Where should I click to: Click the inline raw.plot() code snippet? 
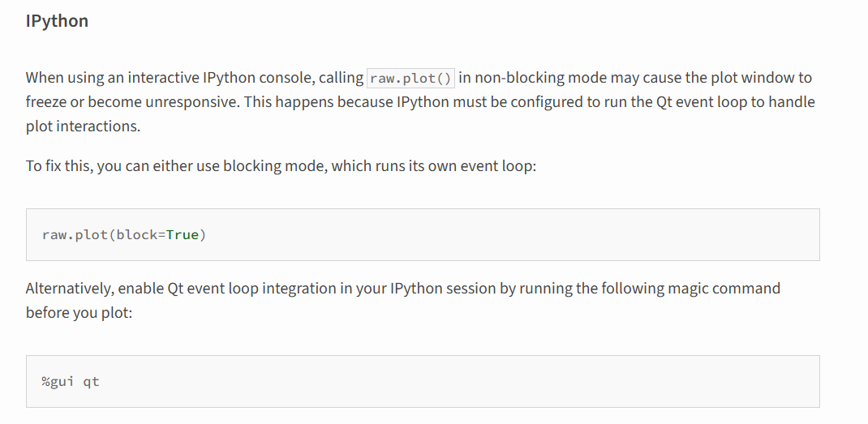(x=410, y=78)
